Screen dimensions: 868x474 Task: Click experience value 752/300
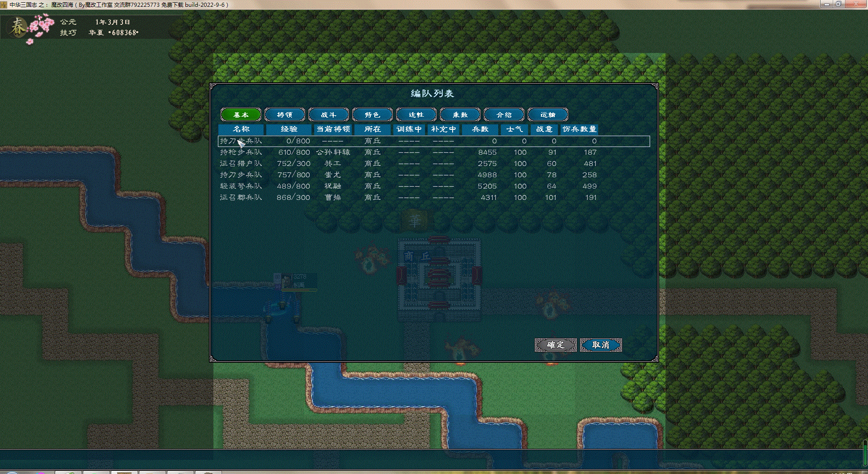[x=294, y=164]
